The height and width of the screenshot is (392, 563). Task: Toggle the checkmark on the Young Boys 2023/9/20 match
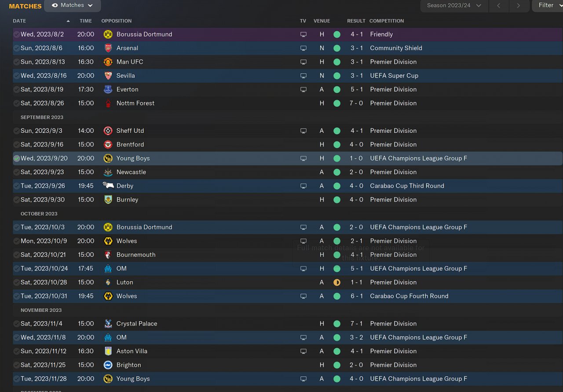[17, 158]
